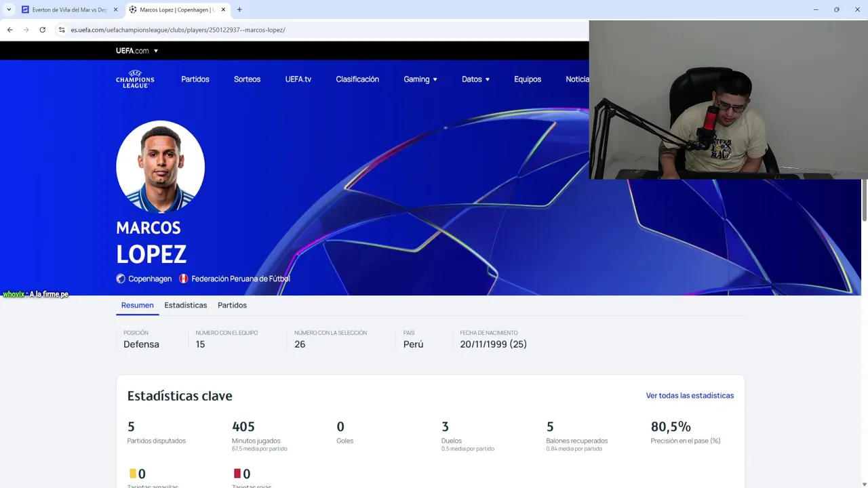The height and width of the screenshot is (488, 868).
Task: Expand the Datos dropdown menu
Action: pos(475,79)
